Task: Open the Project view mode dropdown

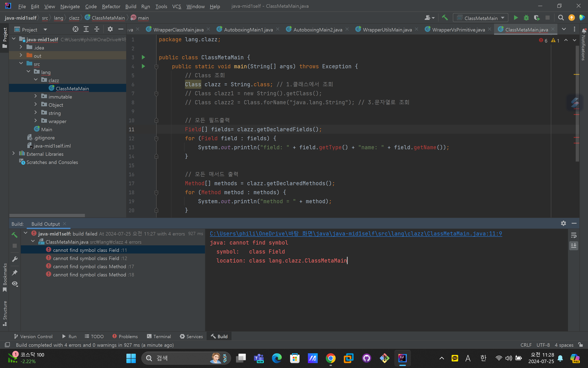Action: (45, 29)
